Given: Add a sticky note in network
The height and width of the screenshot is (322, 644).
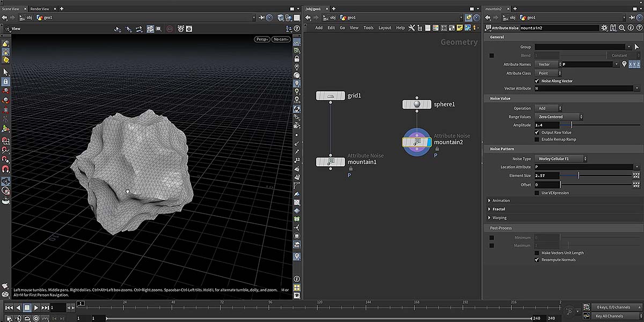Looking at the screenshot, I should tap(460, 28).
